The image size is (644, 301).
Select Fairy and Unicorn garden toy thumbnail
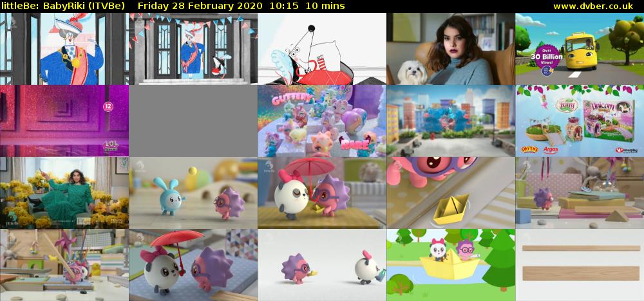(580, 120)
